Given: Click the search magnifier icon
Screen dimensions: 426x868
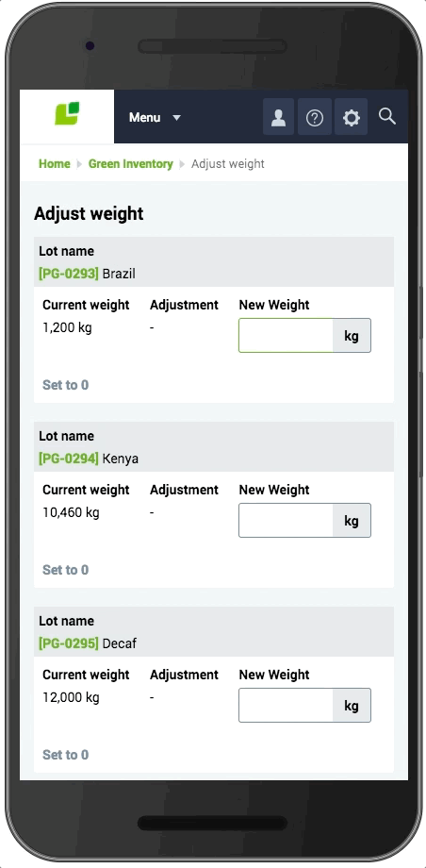Looking at the screenshot, I should [387, 116].
